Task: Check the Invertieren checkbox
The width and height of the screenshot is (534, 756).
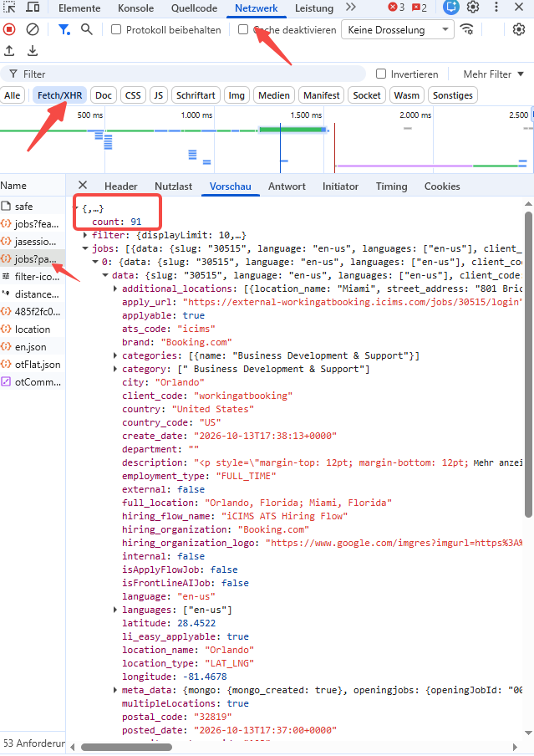Action: pos(381,74)
